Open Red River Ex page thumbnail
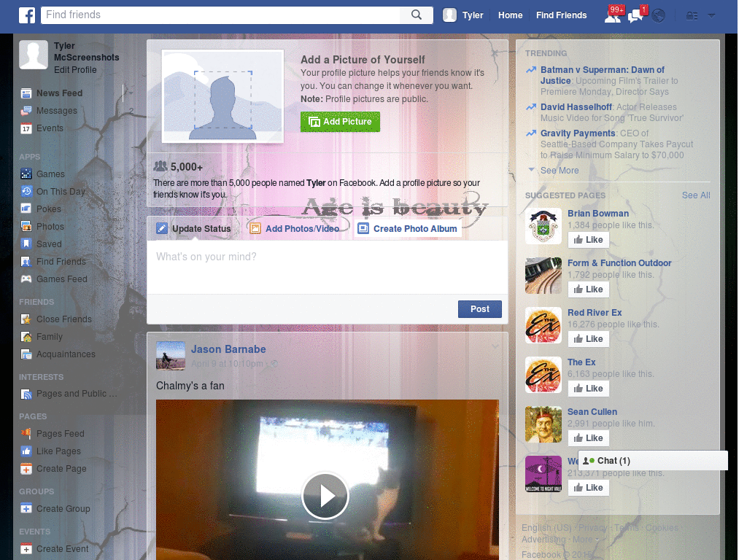This screenshot has height=560, width=747. (543, 325)
